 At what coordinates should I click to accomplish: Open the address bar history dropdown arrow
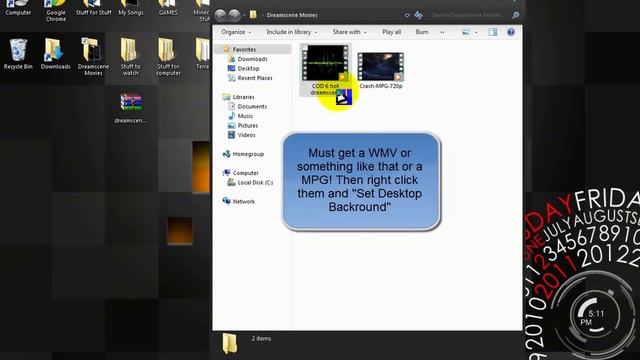tap(407, 15)
